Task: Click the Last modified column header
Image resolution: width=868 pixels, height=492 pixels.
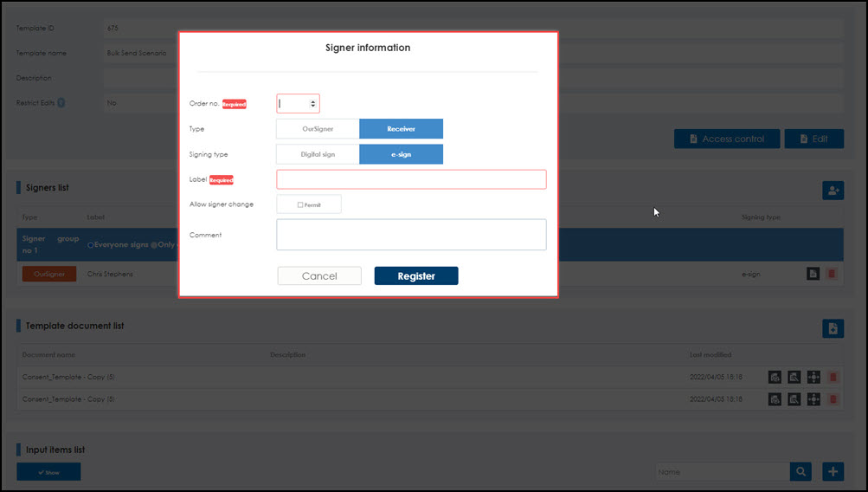Action: 710,354
